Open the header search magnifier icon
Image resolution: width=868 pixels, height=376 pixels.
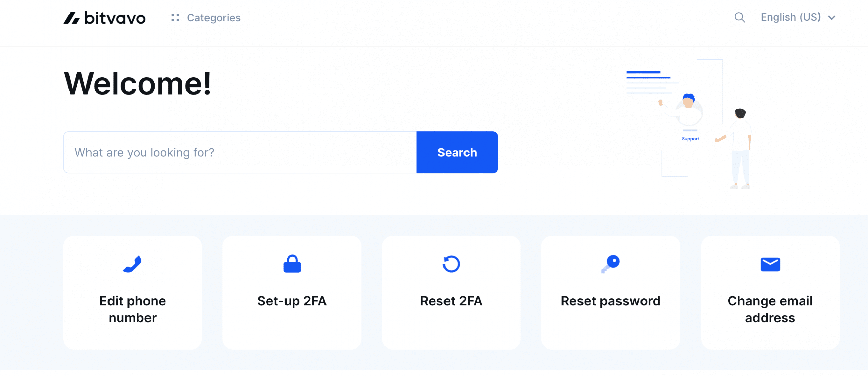pos(739,17)
